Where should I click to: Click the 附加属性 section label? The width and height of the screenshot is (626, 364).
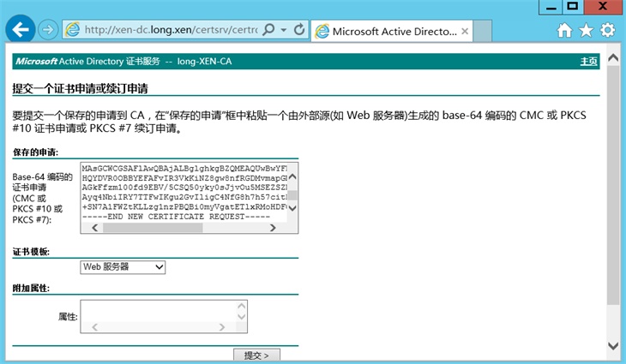[x=31, y=289]
